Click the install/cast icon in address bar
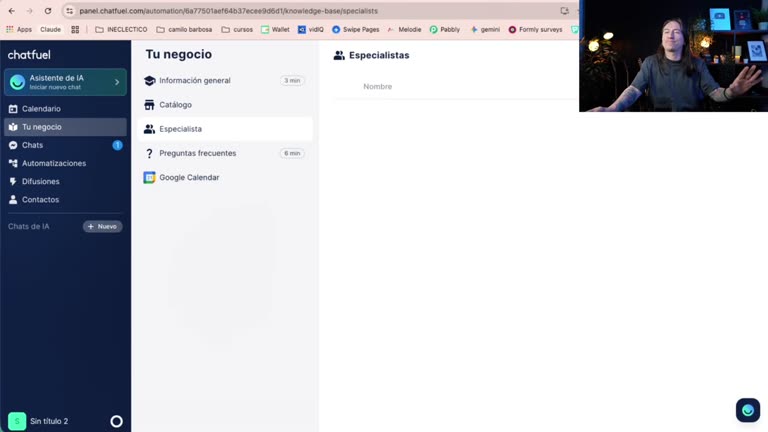The height and width of the screenshot is (432, 768). 564,11
